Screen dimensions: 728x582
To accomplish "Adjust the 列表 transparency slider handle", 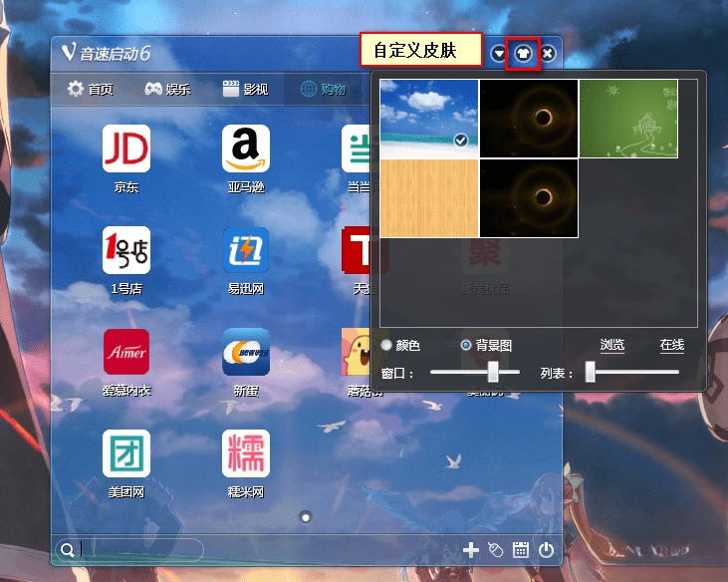I will coord(591,372).
